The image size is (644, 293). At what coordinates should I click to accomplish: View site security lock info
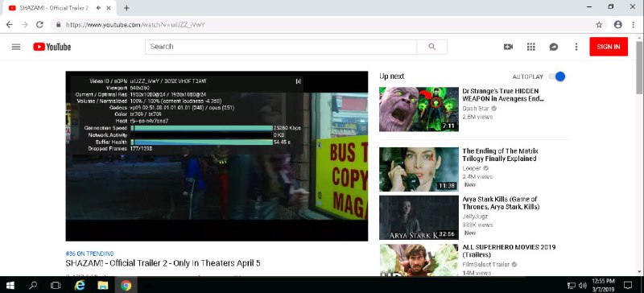(58, 25)
